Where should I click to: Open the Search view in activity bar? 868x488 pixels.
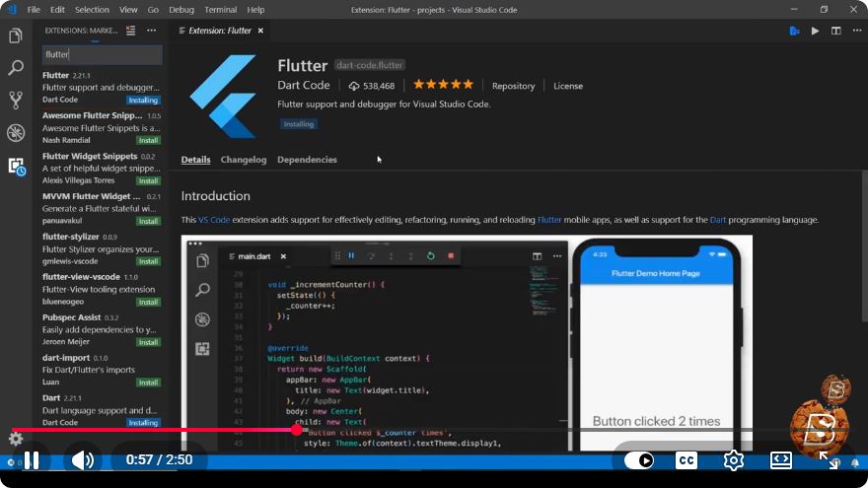[x=16, y=68]
